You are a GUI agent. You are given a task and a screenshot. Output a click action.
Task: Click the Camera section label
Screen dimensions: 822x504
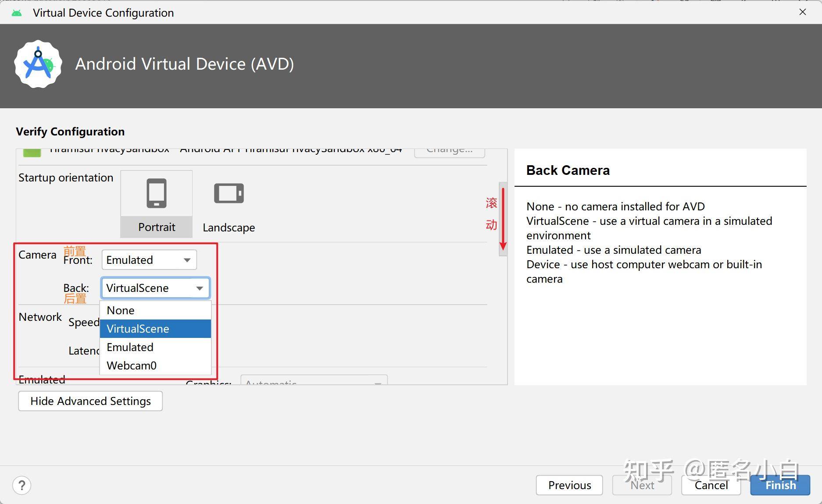37,255
